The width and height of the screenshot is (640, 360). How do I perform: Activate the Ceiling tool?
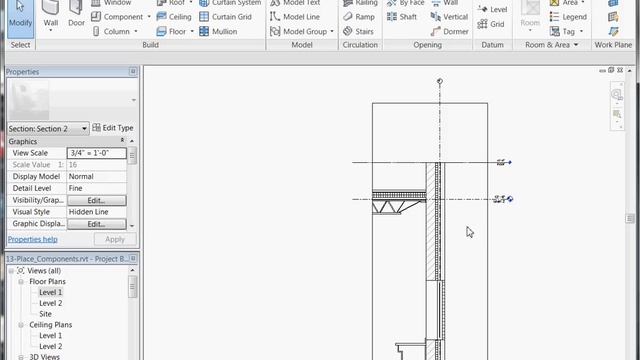point(174,17)
